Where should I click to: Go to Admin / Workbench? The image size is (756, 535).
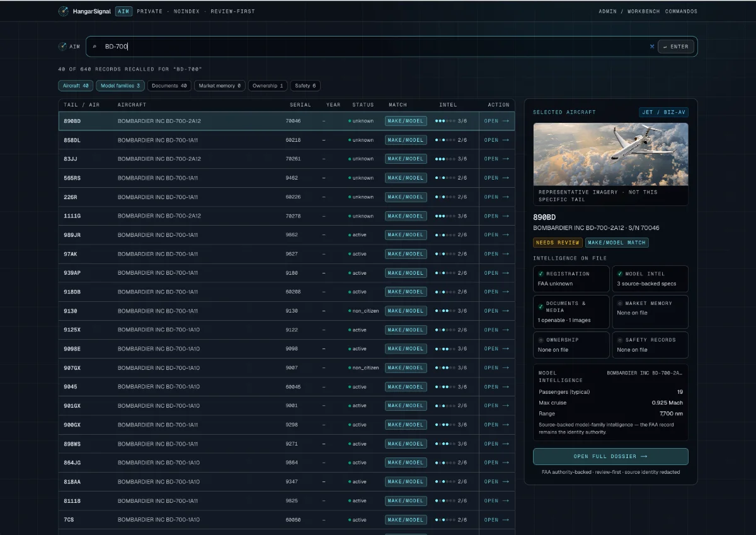click(x=629, y=11)
